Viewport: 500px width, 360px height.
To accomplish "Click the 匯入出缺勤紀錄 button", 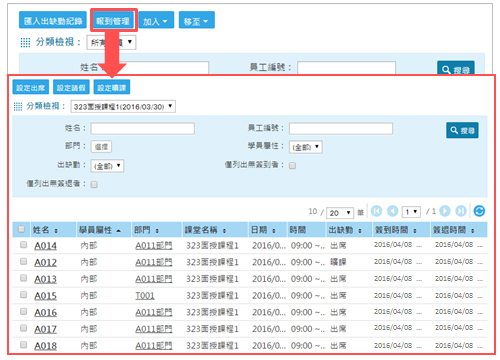I will point(53,21).
